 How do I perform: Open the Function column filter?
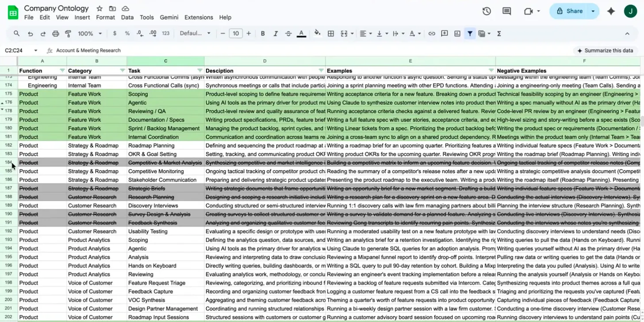[62, 71]
